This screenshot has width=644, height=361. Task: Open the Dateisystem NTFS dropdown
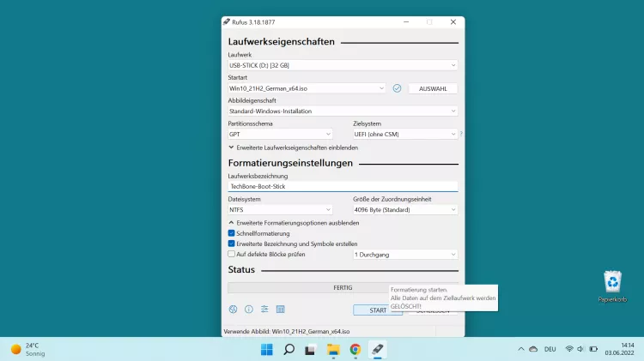click(280, 209)
